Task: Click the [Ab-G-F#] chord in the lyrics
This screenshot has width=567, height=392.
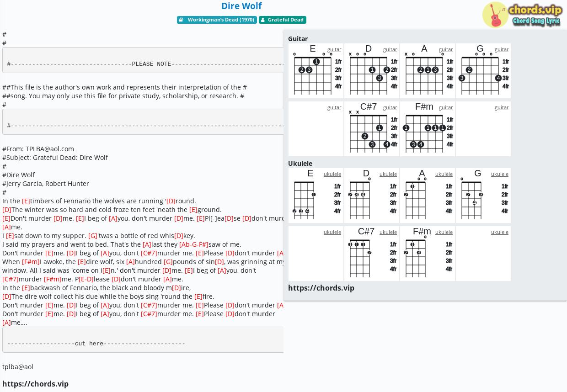Action: [194, 244]
